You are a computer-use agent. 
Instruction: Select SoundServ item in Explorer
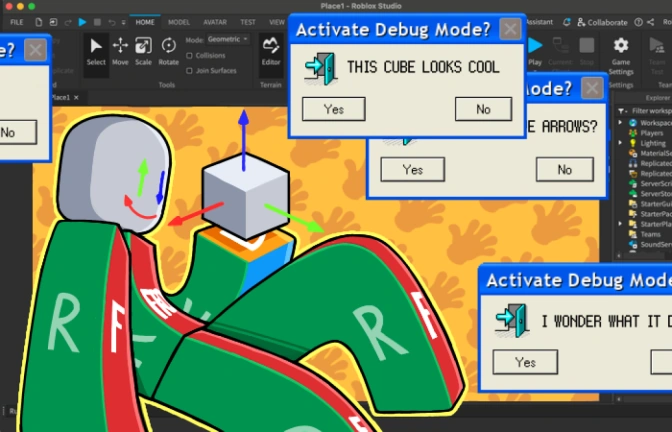pos(650,244)
